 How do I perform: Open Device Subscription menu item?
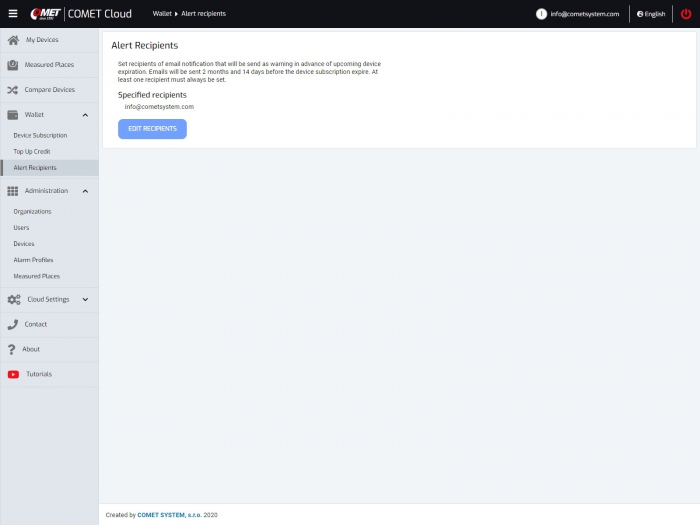(40, 135)
